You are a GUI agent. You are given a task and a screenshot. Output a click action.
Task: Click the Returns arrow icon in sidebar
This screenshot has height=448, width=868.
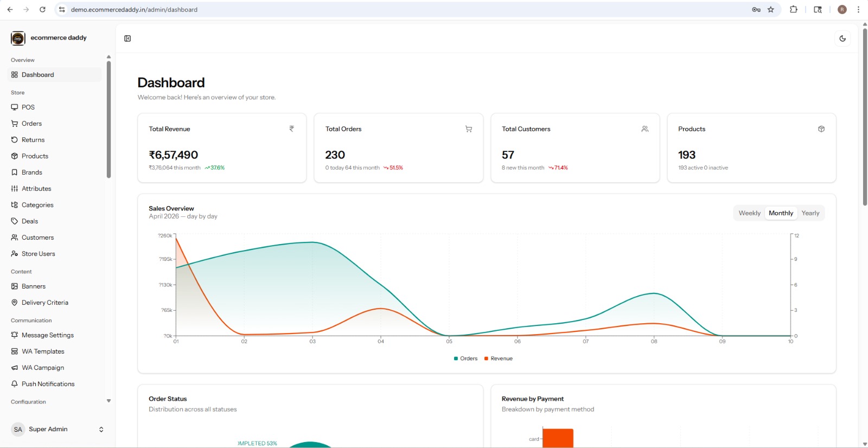pos(15,140)
